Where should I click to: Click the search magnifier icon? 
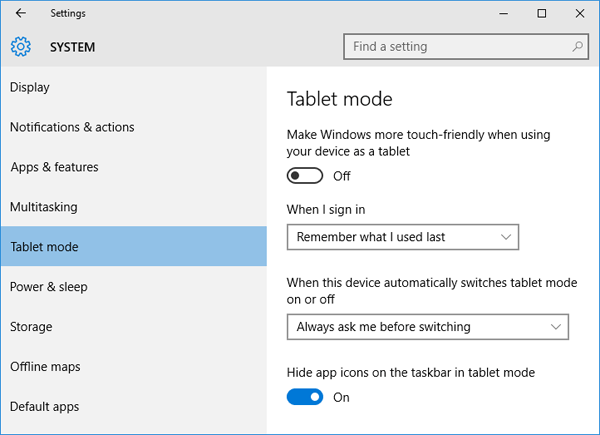pos(577,47)
